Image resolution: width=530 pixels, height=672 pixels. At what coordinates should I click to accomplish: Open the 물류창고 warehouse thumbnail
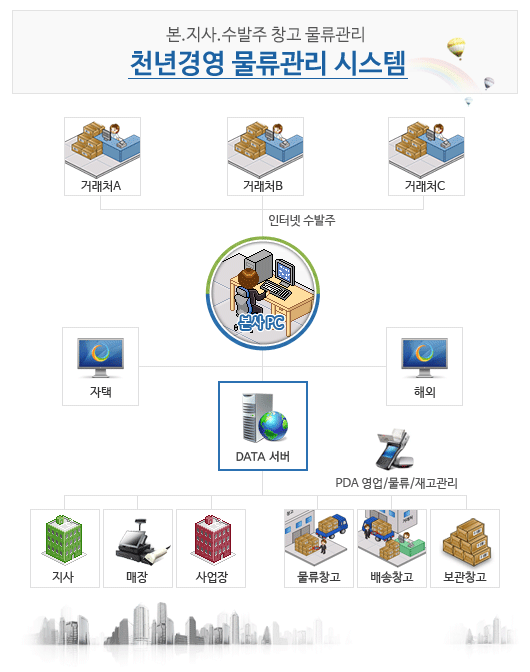(x=317, y=538)
